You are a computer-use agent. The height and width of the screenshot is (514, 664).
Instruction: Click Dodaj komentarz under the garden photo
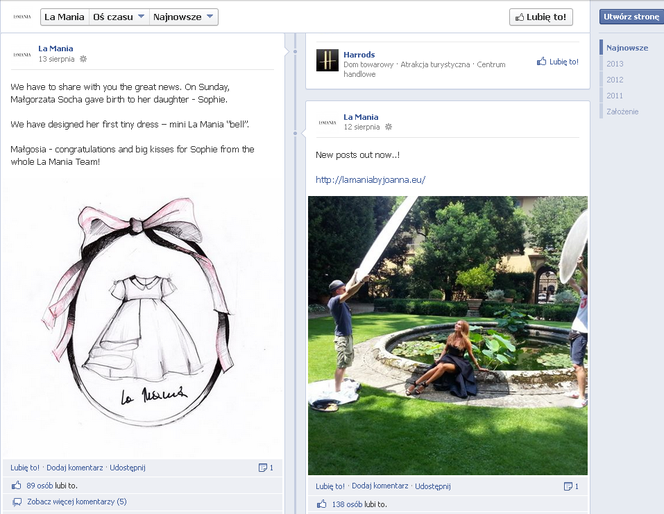[380, 486]
